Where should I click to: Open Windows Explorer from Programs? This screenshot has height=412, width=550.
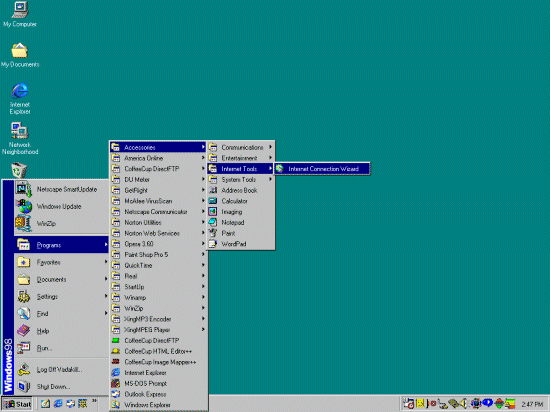click(x=158, y=405)
